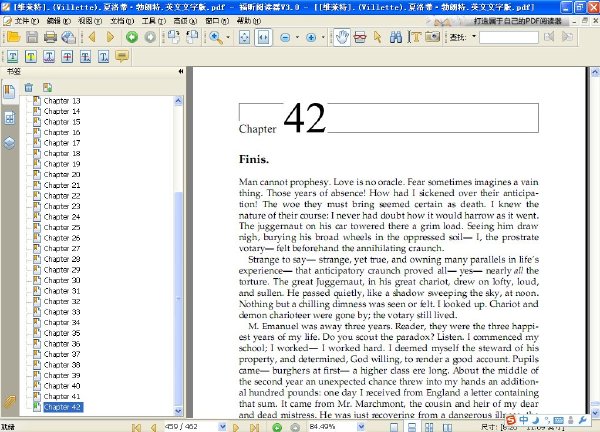600x432 pixels.
Task: Click the delete bookmark trash icon
Action: pyautogui.click(x=29, y=88)
